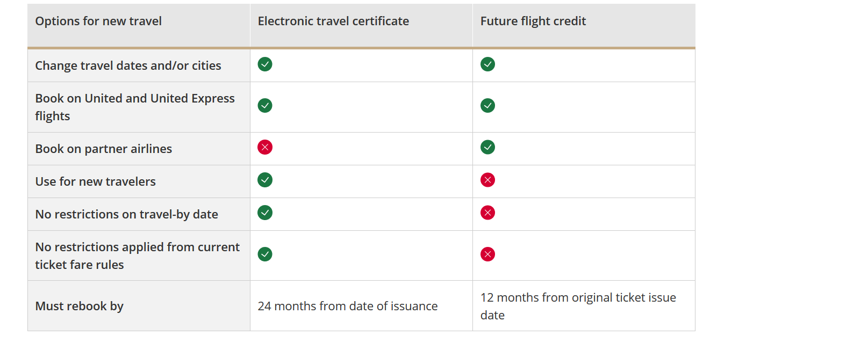Click green check for Future credit change dates
This screenshot has width=868, height=343.
tap(487, 64)
